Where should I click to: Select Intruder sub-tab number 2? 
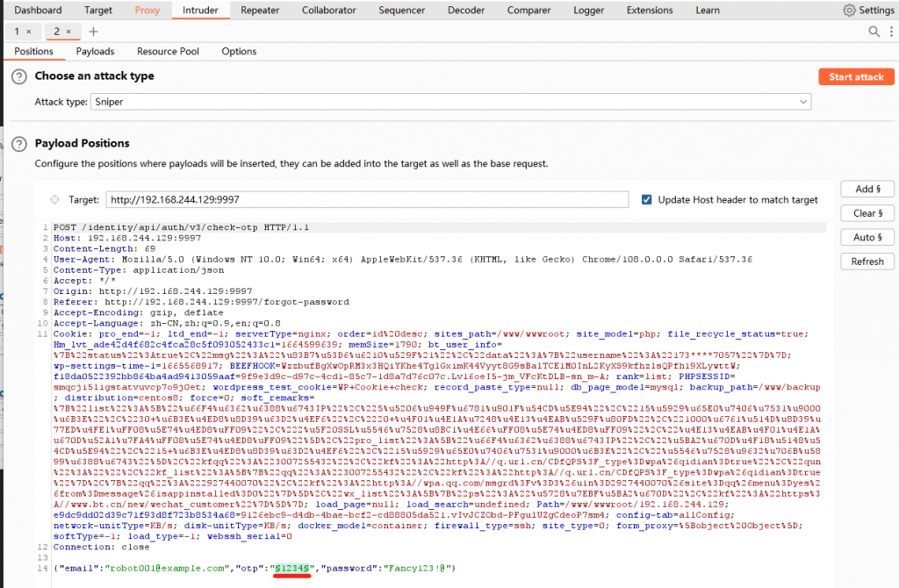click(57, 32)
